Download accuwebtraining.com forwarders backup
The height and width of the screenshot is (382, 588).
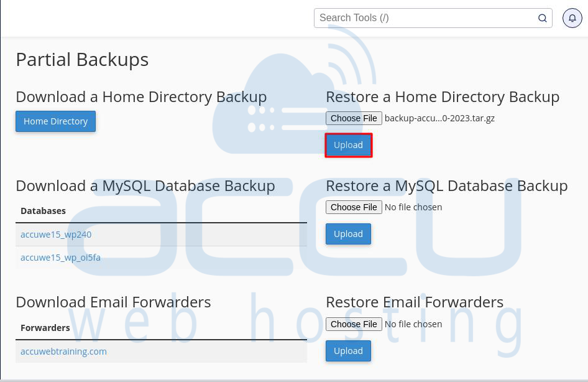click(63, 352)
